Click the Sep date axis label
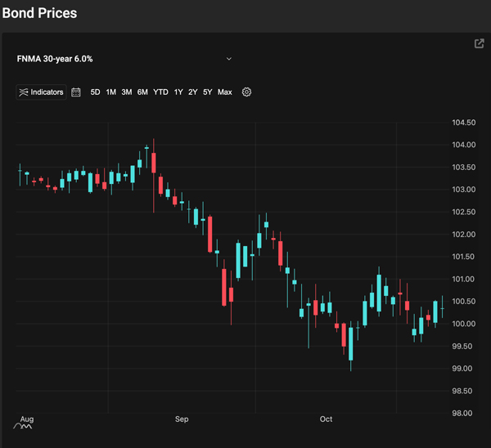 (182, 419)
